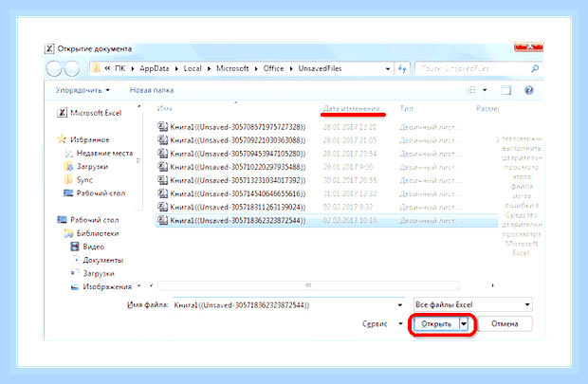Click ПК in the address breadcrumb
588x384 pixels.
(120, 68)
